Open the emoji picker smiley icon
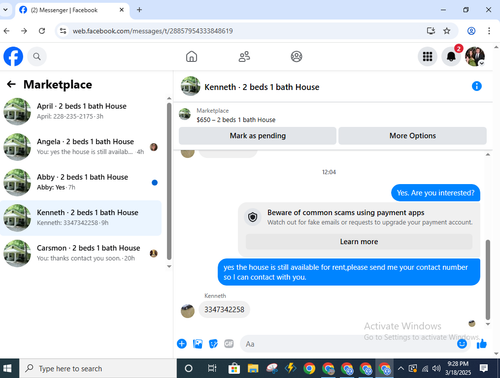Screen dimensions: 500x378 coord(462,344)
